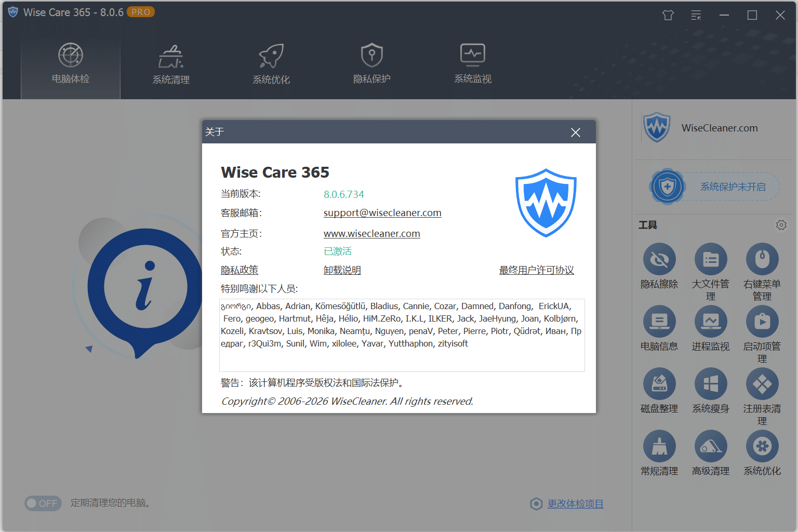Image resolution: width=798 pixels, height=532 pixels.
Task: Click the WiseCleaner.com text in the sidebar
Action: coord(720,128)
